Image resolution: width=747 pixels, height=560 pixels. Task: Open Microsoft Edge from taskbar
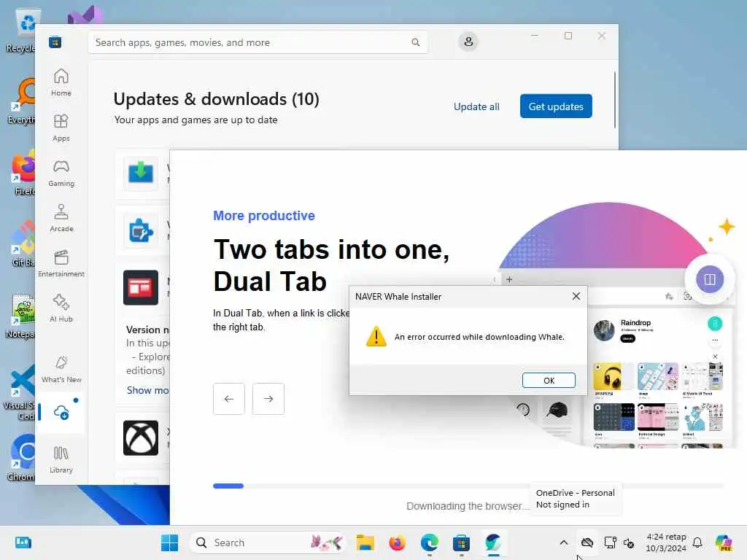(429, 542)
